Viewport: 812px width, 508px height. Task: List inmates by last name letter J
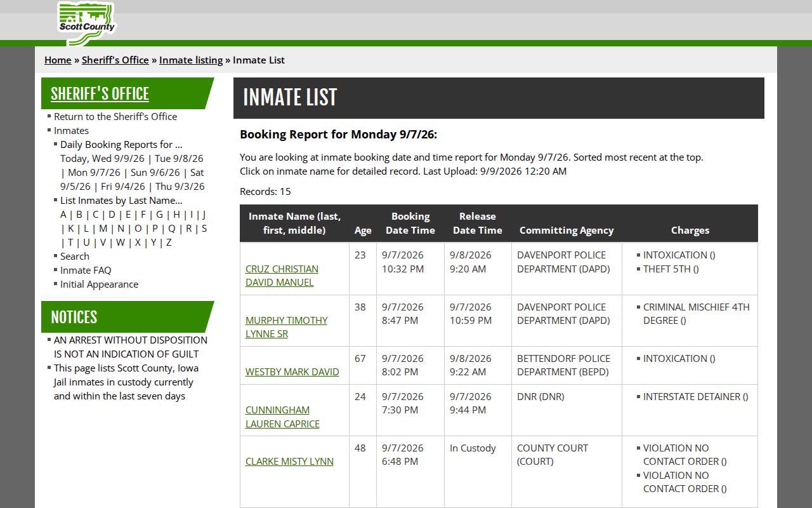point(204,214)
